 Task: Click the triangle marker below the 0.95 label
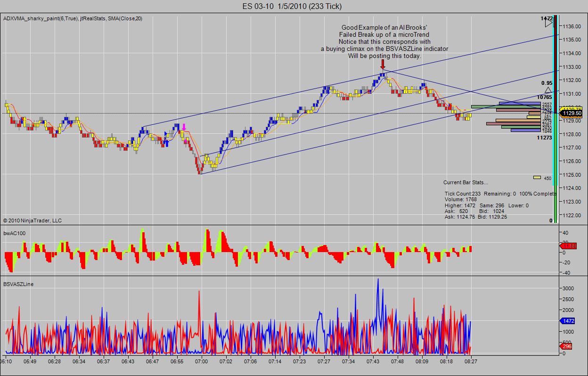[548, 90]
